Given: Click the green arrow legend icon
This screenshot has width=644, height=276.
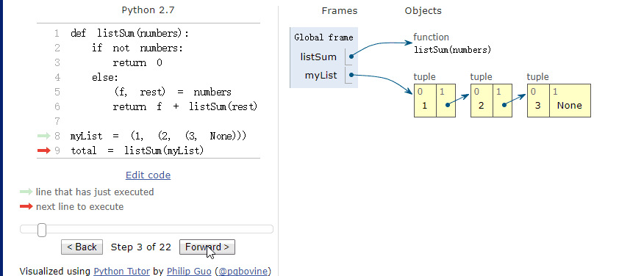Looking at the screenshot, I should click(x=26, y=192).
